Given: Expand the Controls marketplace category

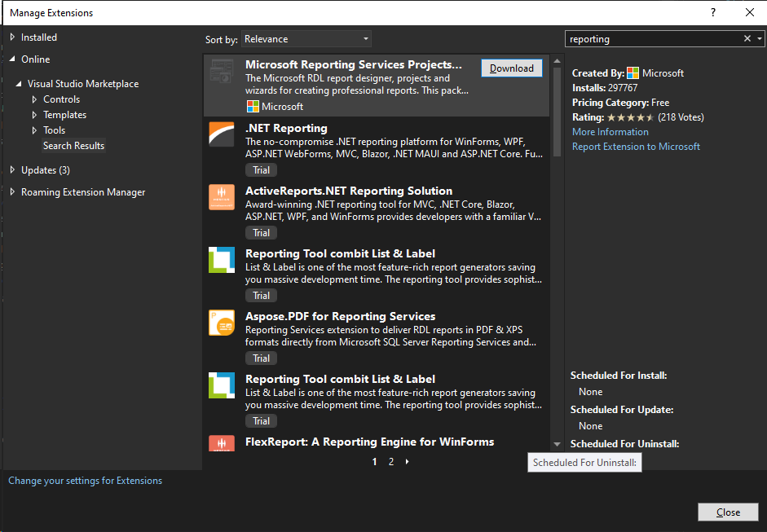Looking at the screenshot, I should tap(35, 99).
